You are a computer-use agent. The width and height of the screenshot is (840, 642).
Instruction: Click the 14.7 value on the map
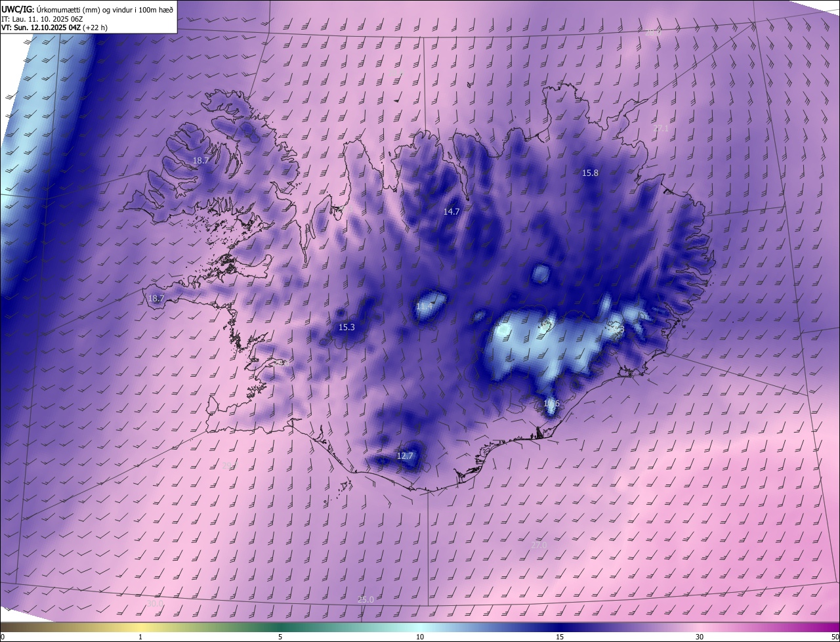click(451, 211)
